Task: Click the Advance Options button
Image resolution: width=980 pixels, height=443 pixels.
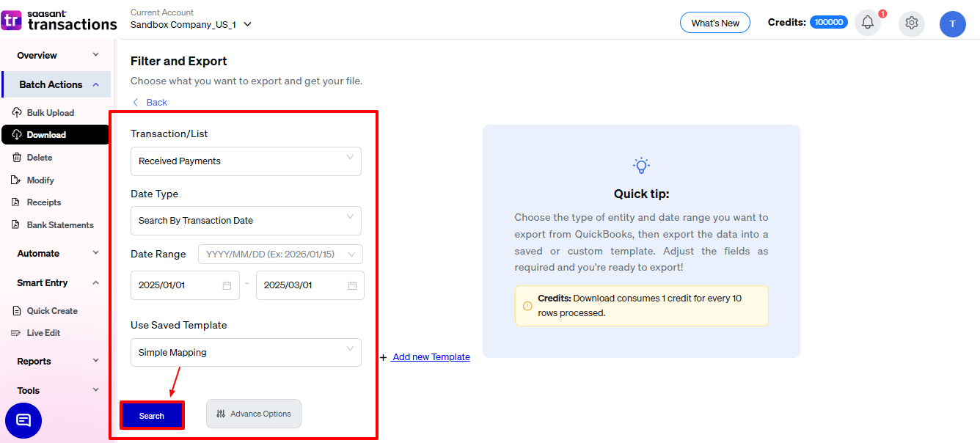Action: (254, 414)
